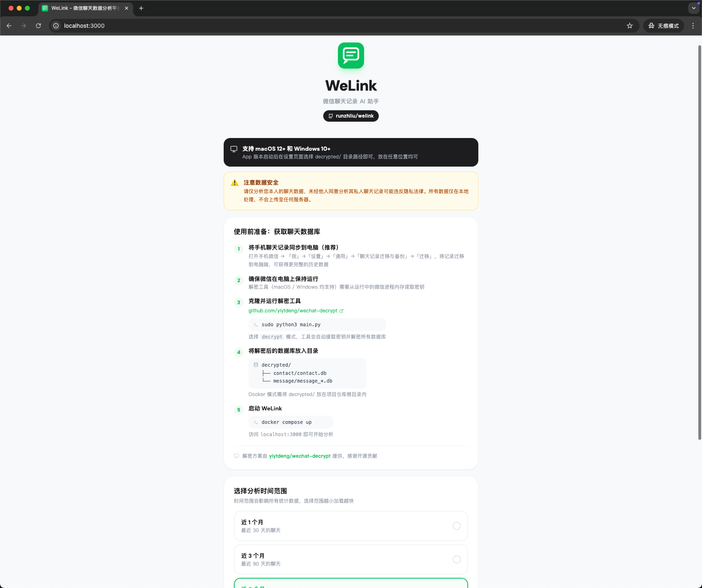702x588 pixels.
Task: Go back with the browser back arrow
Action: pos(9,26)
